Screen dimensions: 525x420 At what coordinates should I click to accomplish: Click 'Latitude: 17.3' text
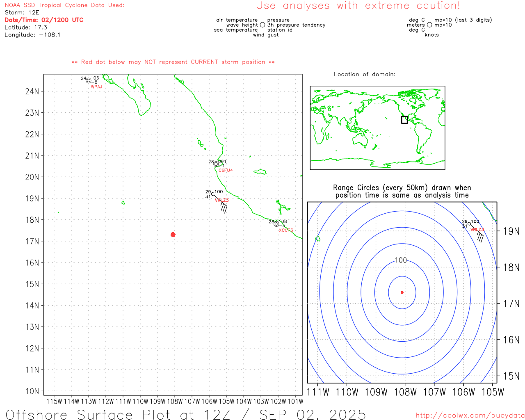pyautogui.click(x=26, y=27)
